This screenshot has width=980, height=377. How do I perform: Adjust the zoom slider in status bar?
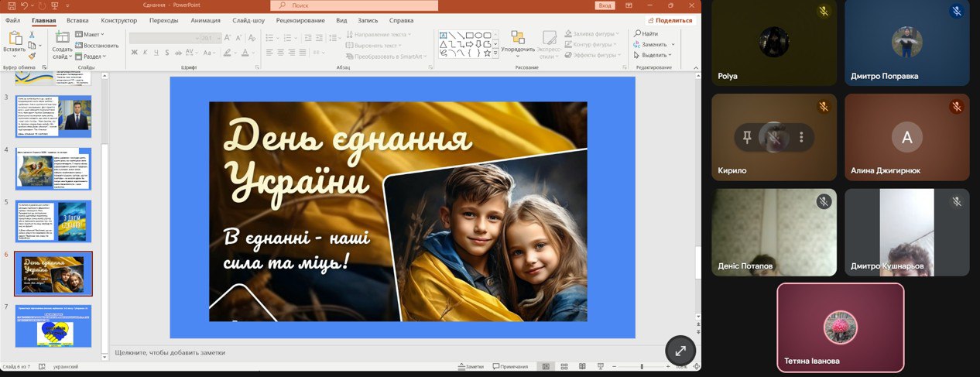642,366
